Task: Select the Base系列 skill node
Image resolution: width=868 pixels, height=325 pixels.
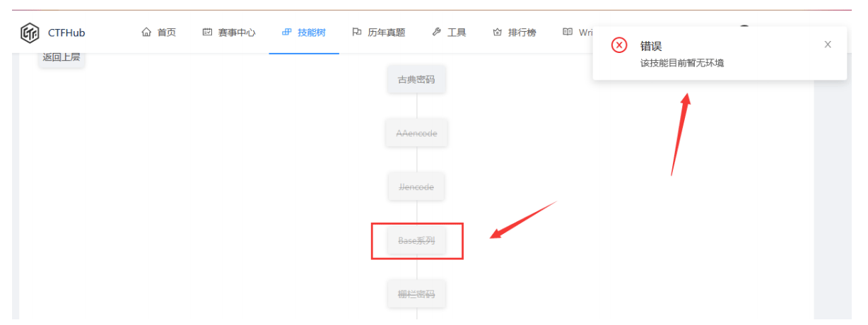Action: point(416,241)
